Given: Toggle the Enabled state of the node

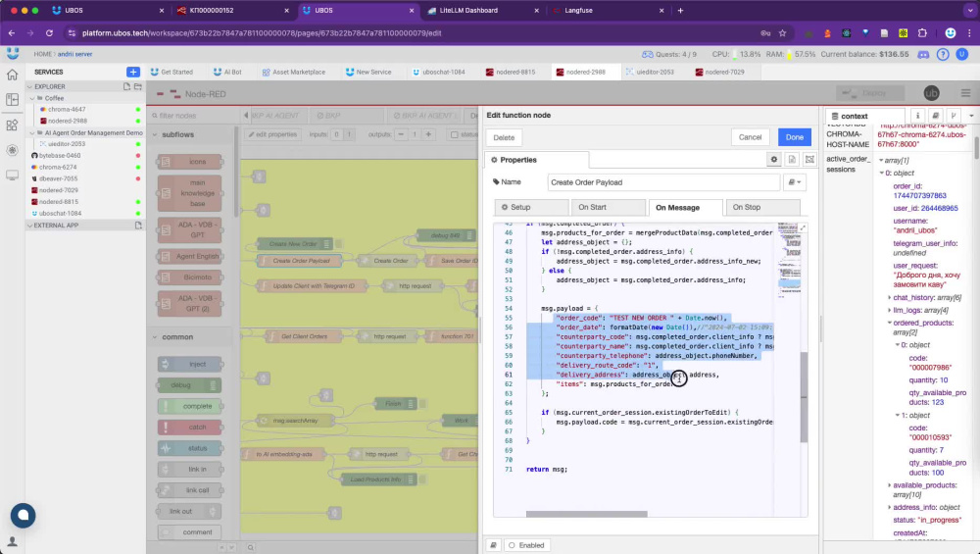Looking at the screenshot, I should pos(525,545).
